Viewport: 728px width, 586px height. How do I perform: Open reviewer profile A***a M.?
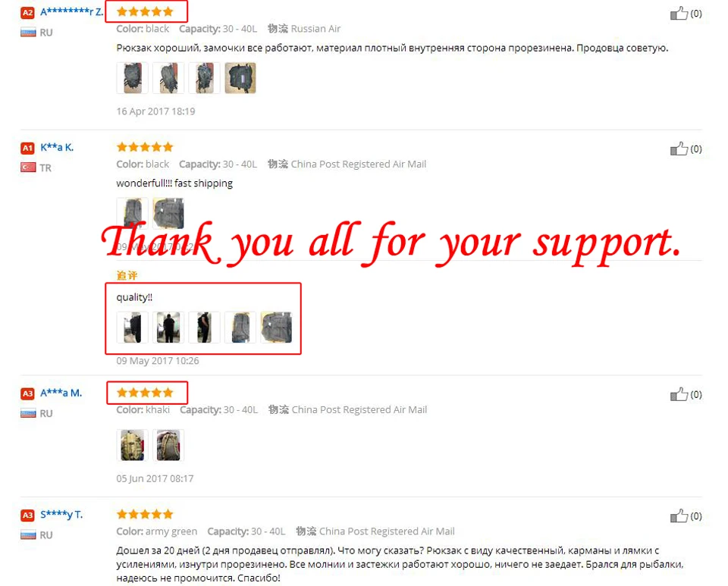coord(61,393)
